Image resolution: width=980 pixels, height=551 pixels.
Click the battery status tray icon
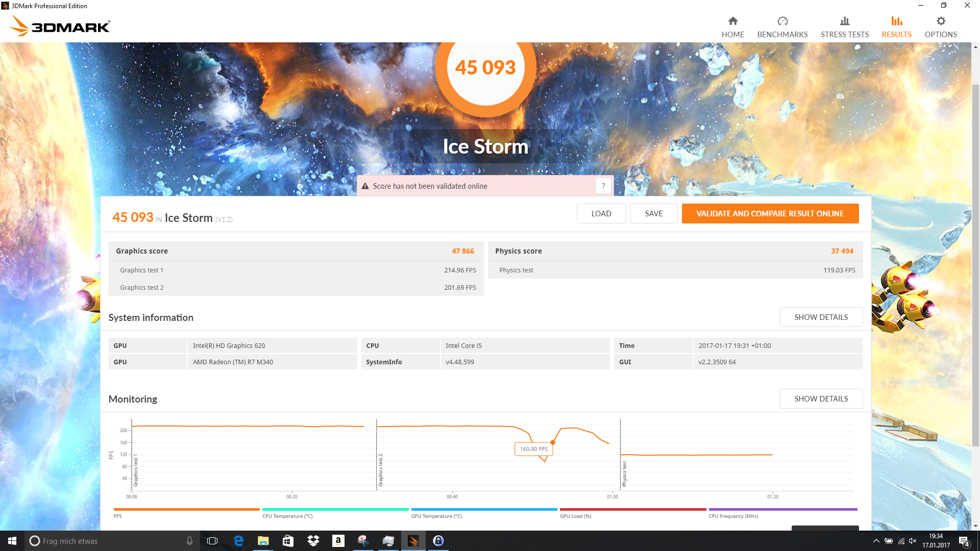pyautogui.click(x=889, y=541)
